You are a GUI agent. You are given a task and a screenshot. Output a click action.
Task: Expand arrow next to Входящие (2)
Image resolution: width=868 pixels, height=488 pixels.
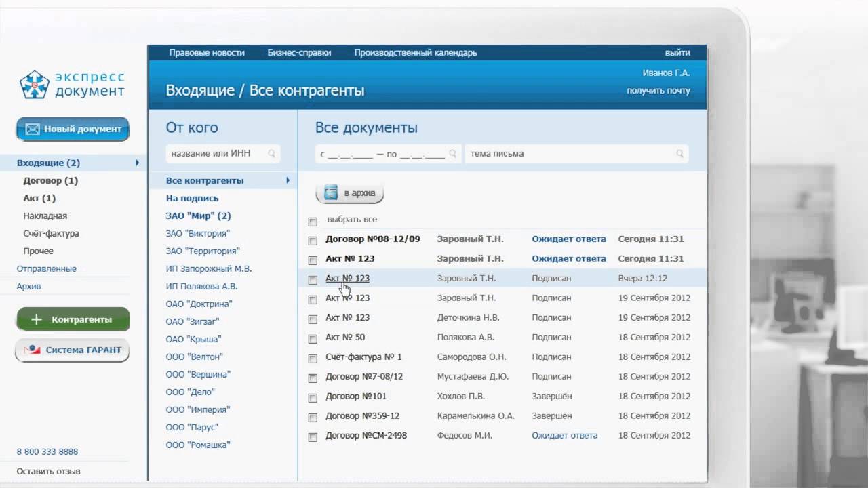coord(137,163)
